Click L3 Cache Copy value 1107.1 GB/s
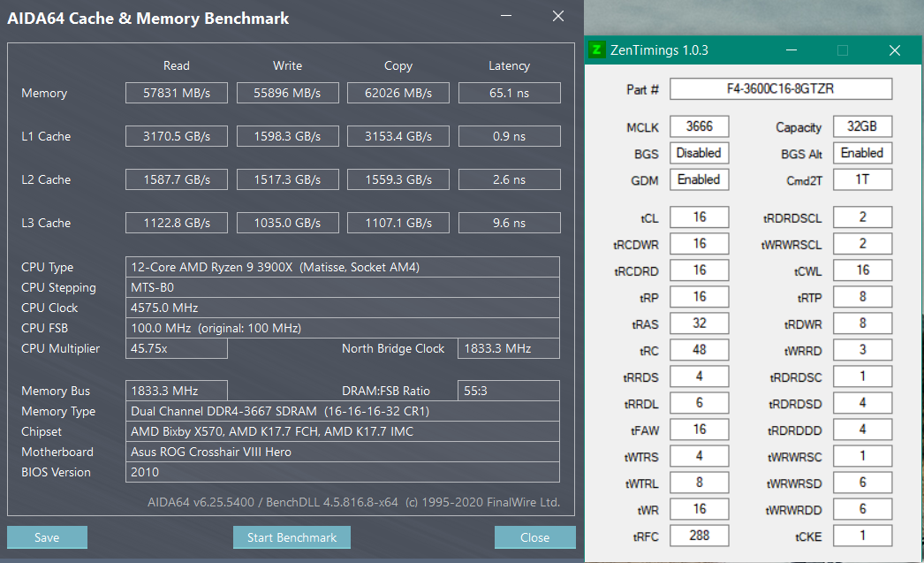924x563 pixels. coord(398,223)
